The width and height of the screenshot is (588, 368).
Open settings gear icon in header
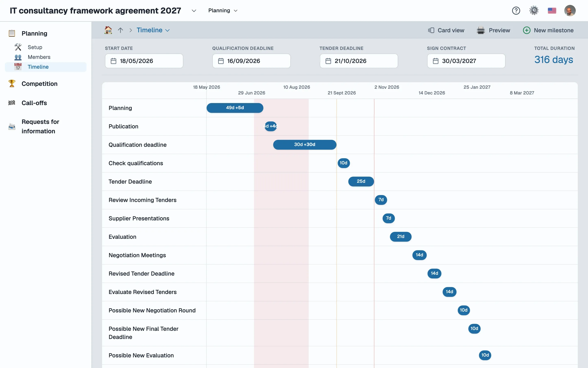[x=534, y=10]
